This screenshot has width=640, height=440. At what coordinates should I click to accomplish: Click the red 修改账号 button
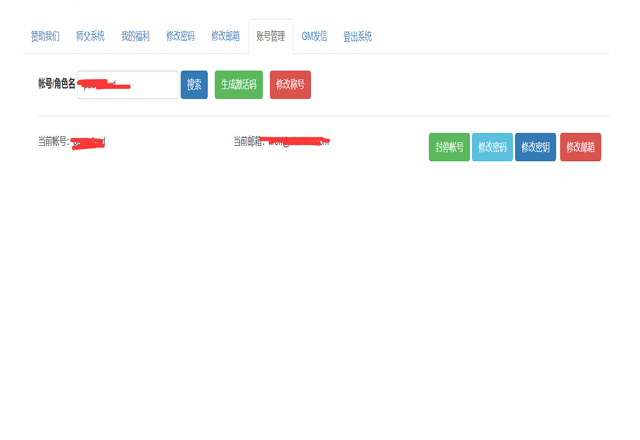[x=290, y=85]
